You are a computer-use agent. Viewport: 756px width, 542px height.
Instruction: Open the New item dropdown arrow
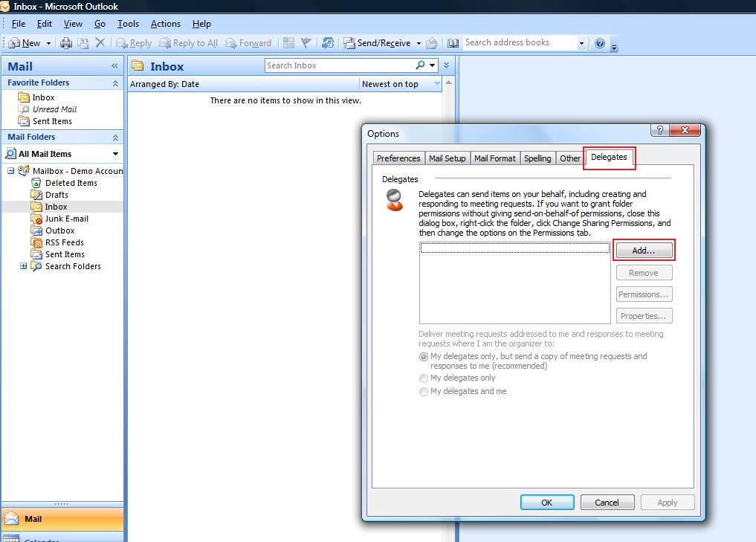(x=49, y=42)
